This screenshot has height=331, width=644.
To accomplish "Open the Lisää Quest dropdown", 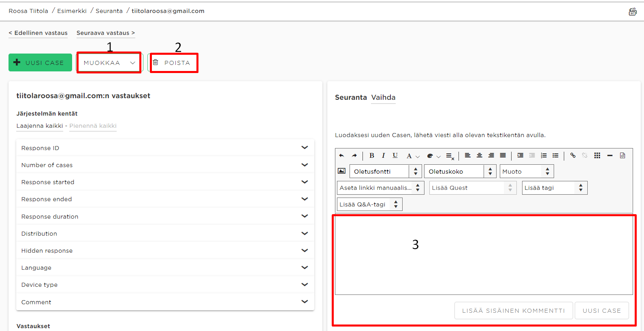I will pos(473,188).
